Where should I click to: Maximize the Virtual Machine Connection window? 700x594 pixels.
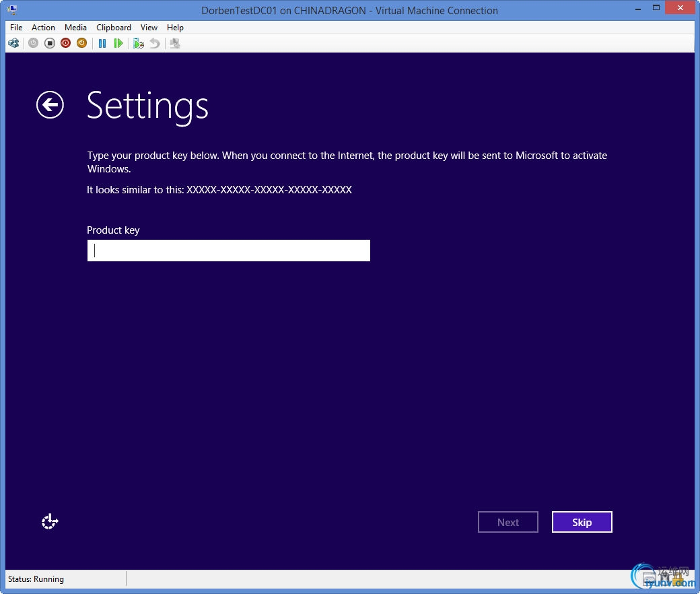pyautogui.click(x=656, y=7)
